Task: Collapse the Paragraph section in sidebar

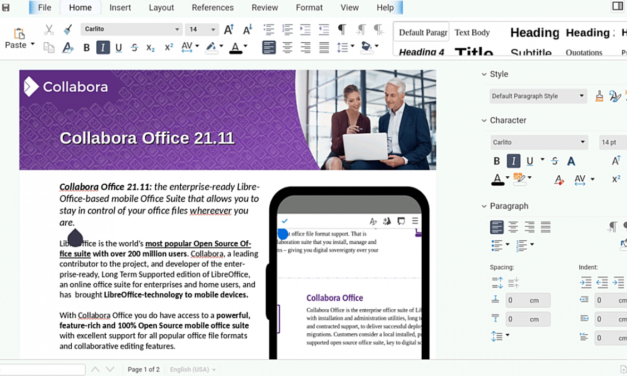Action: [x=484, y=206]
